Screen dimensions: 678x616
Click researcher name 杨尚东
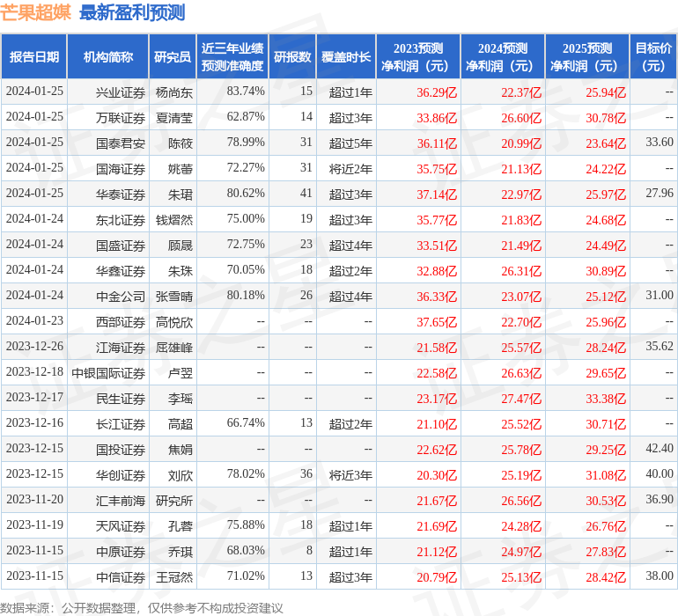pos(174,92)
